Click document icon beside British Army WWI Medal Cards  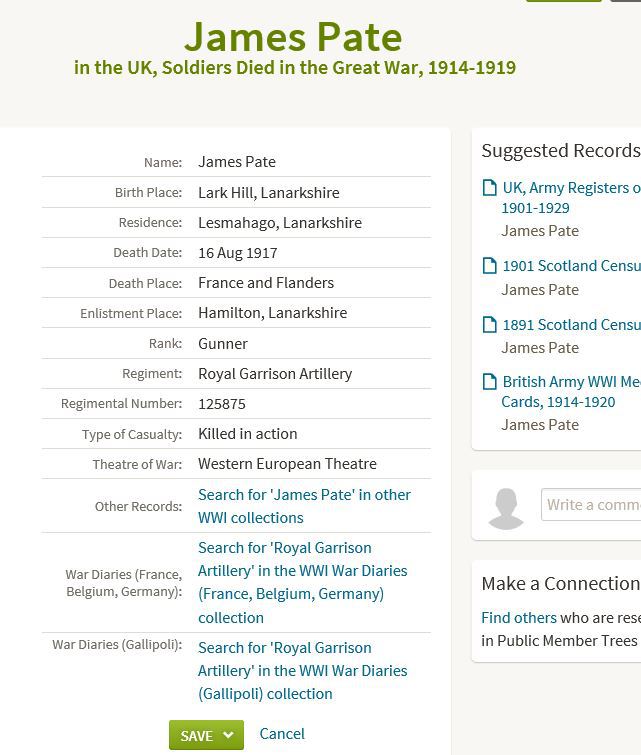[489, 382]
